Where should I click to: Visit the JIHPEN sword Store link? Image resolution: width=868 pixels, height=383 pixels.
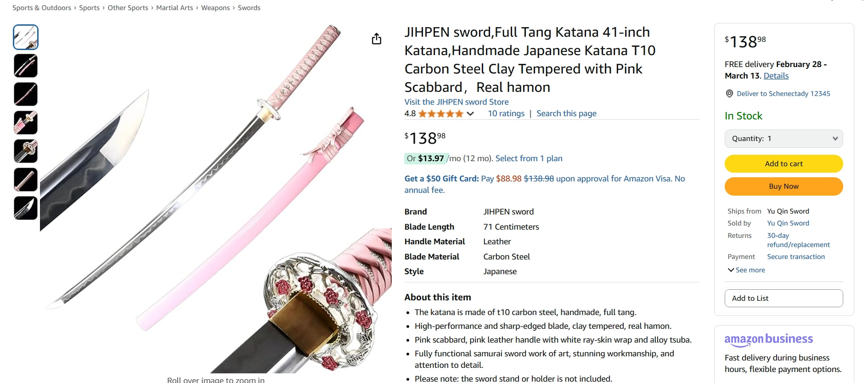457,102
